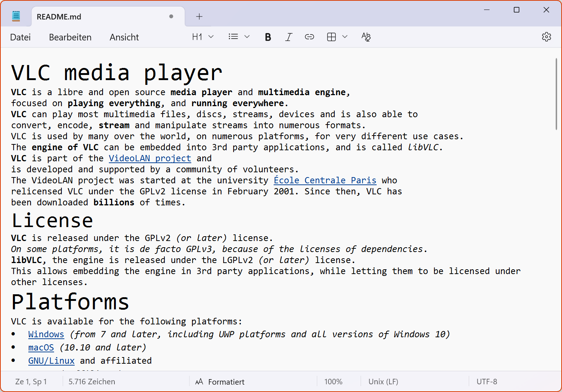Expand the table options chevron

point(345,37)
